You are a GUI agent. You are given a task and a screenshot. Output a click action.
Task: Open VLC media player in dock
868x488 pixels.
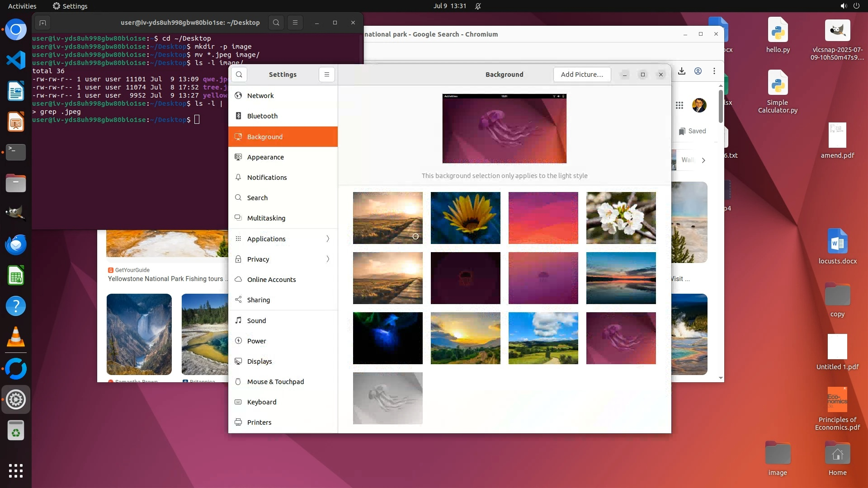coord(16,337)
